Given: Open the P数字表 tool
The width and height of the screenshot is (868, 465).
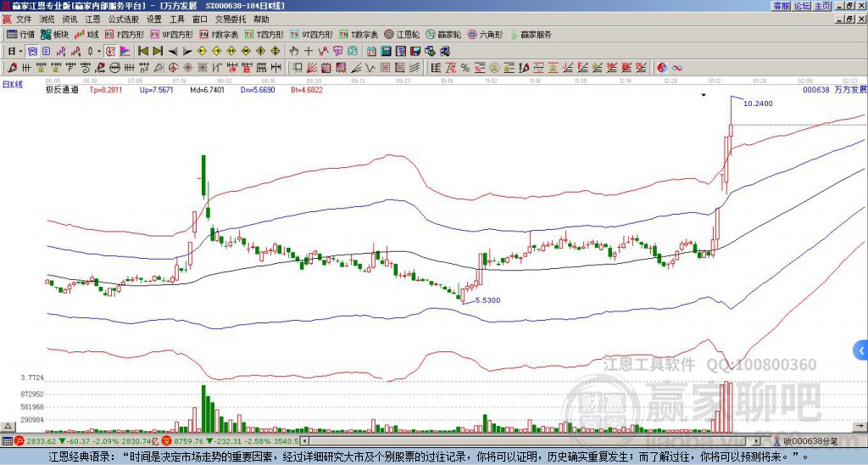Looking at the screenshot, I should click(219, 34).
